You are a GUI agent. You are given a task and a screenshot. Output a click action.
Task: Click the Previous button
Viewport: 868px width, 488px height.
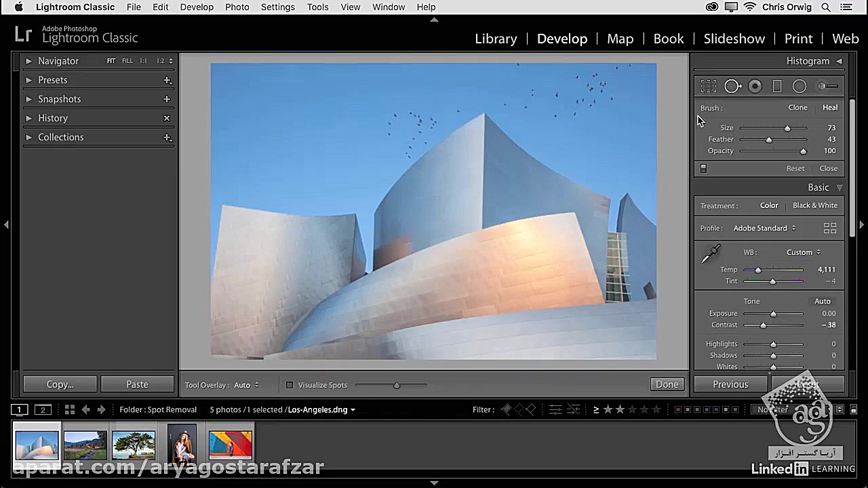[x=730, y=384]
